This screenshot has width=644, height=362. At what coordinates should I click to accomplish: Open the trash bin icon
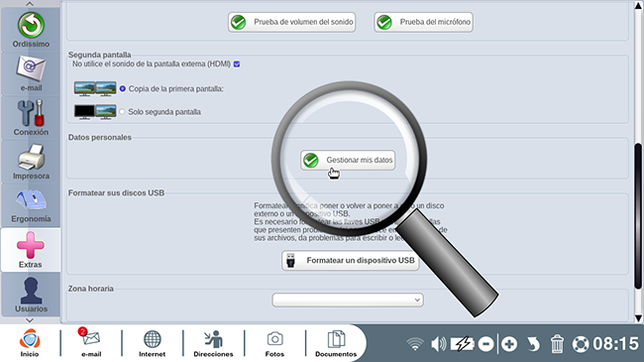click(x=557, y=344)
